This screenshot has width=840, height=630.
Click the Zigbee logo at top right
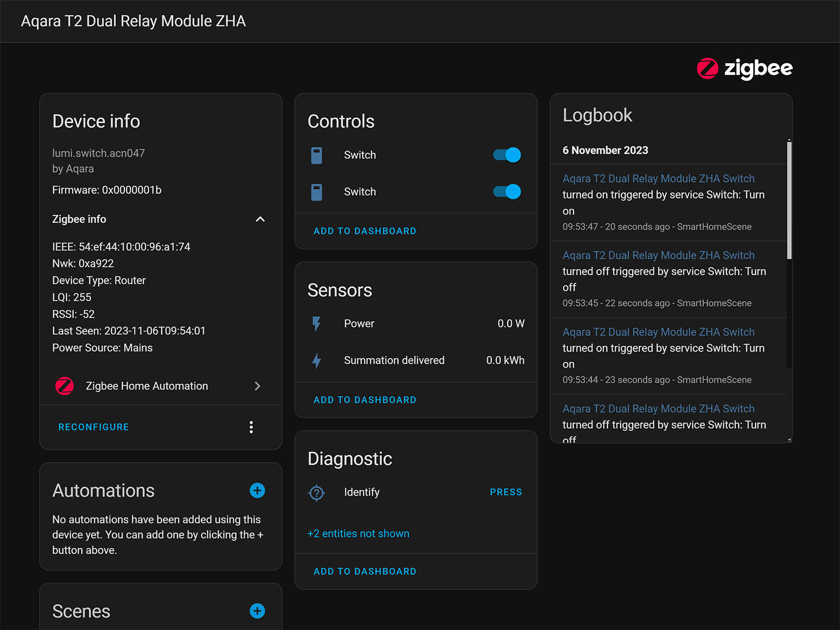point(744,68)
